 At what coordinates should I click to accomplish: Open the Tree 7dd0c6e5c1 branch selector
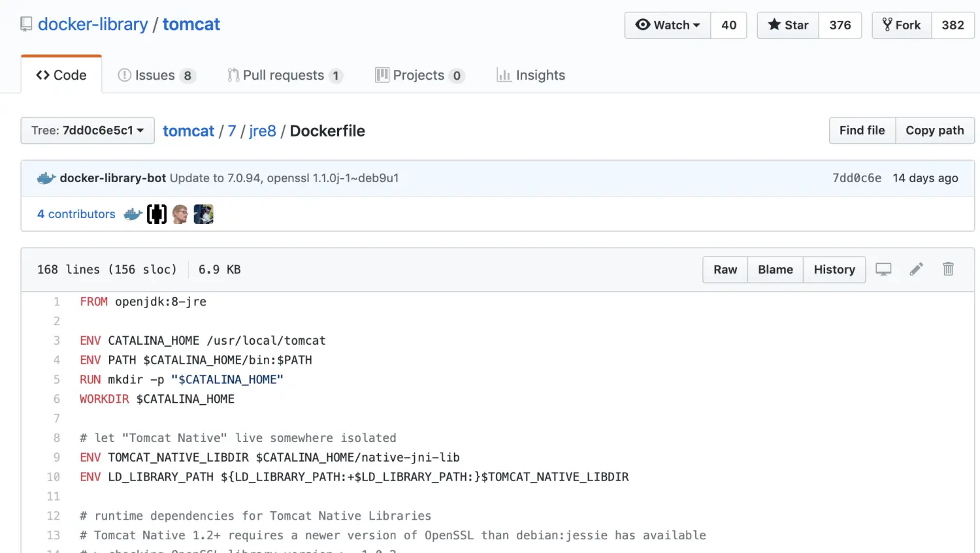(x=88, y=131)
